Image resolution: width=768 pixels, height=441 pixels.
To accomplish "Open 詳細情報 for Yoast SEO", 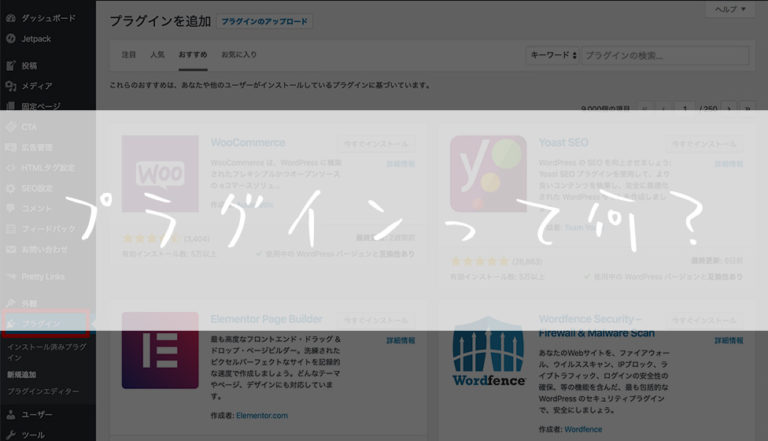I will 729,164.
